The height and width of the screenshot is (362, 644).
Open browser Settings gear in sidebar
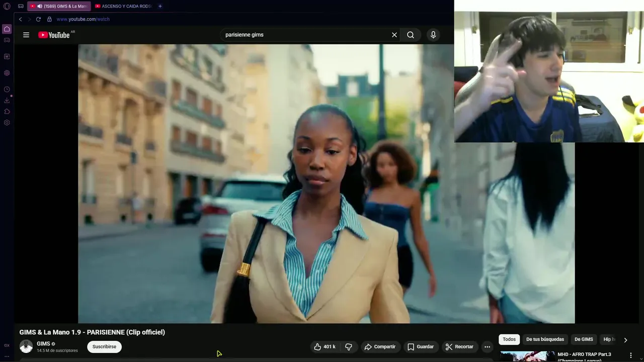(7, 123)
